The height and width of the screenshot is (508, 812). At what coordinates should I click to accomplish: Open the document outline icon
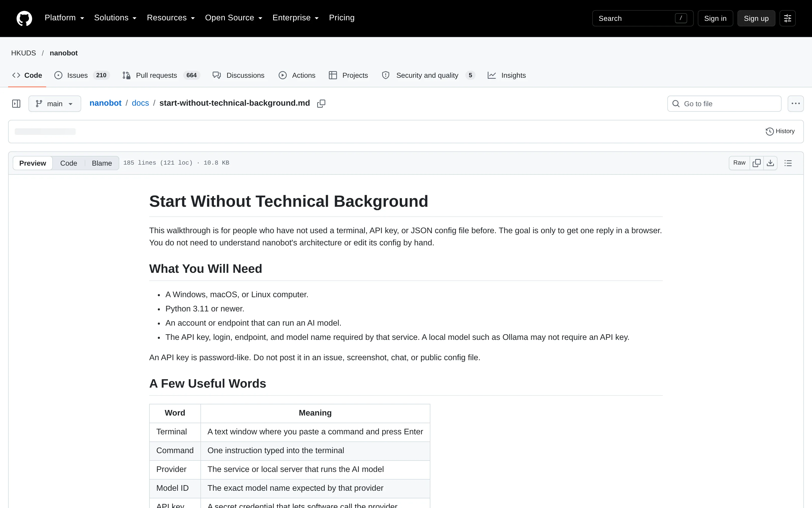click(x=788, y=163)
